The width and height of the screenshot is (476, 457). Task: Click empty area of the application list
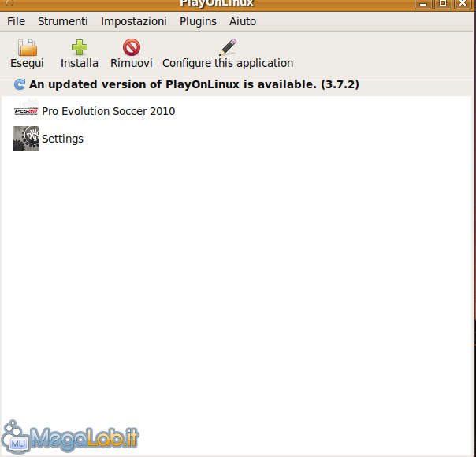pyautogui.click(x=236, y=276)
